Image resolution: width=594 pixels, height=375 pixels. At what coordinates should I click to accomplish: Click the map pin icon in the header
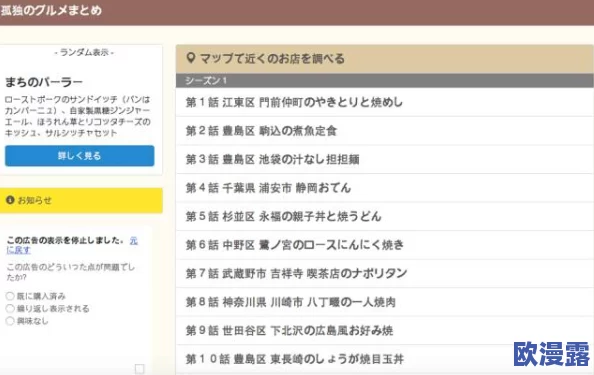pos(191,58)
